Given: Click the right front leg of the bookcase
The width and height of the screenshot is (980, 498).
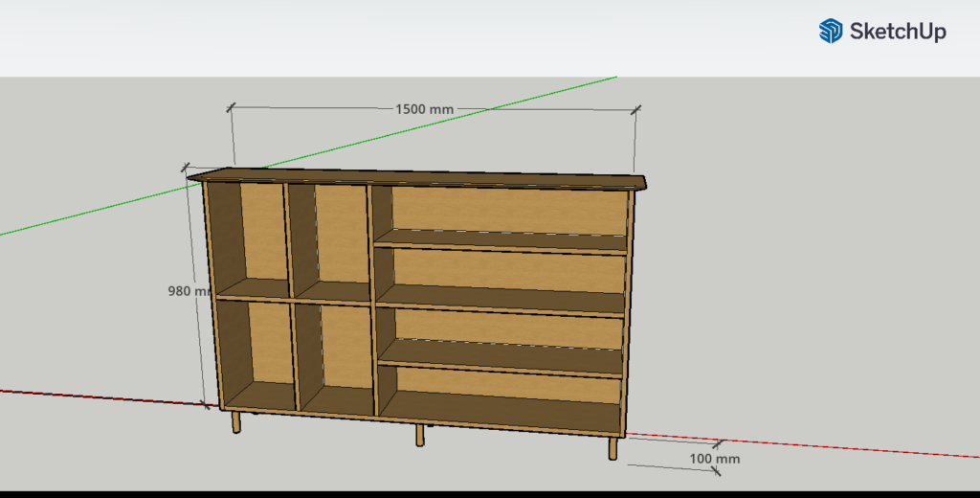Looking at the screenshot, I should (612, 448).
